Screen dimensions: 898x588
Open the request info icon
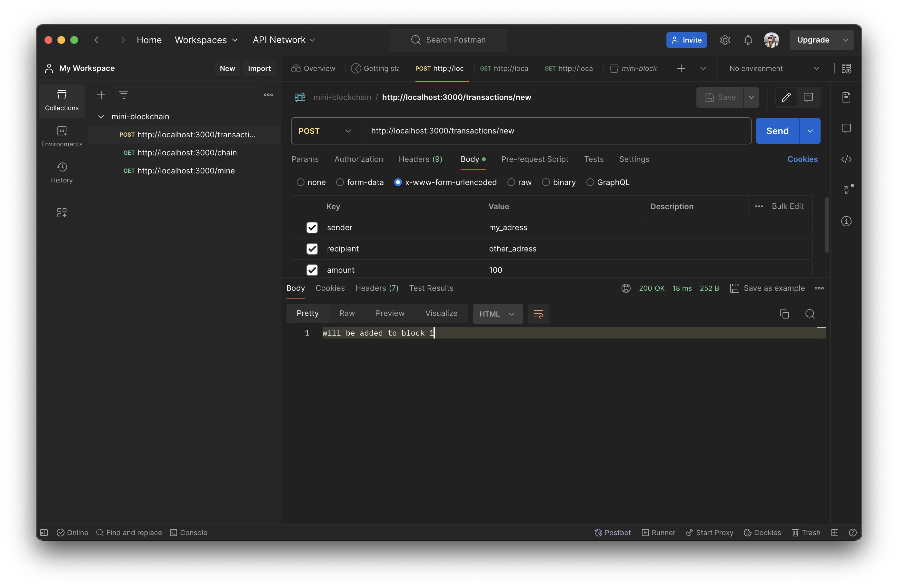846,221
